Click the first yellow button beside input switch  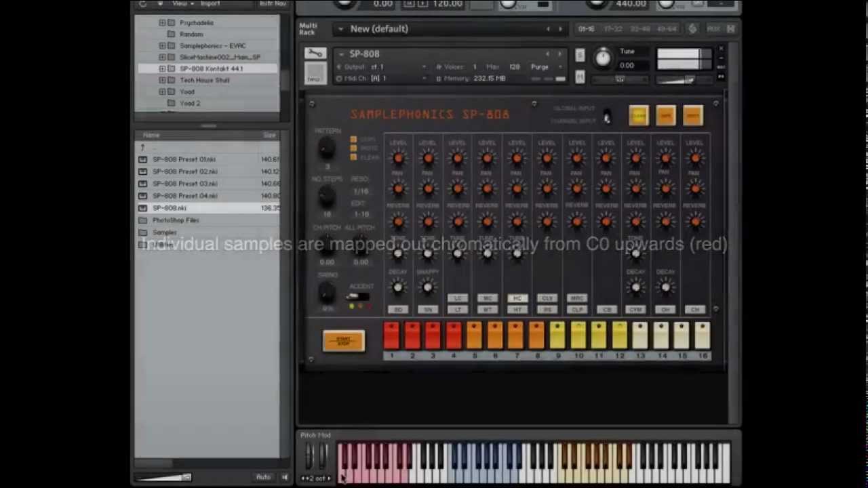[x=638, y=116]
